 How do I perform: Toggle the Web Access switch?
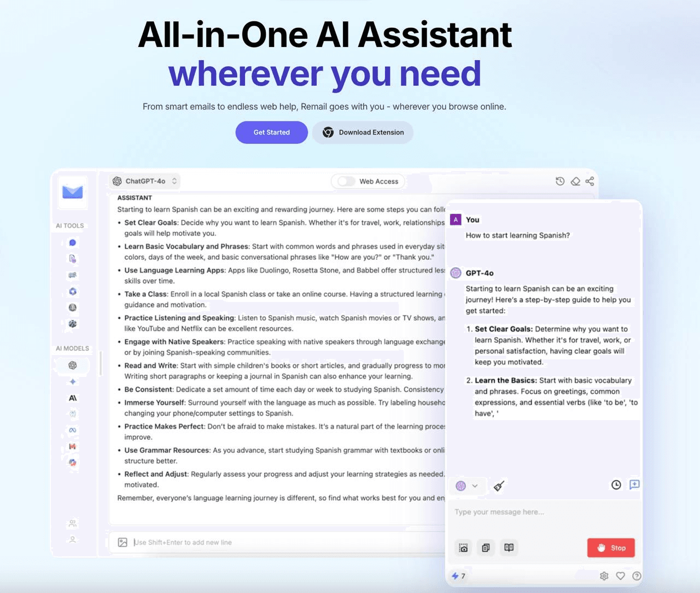tap(346, 181)
